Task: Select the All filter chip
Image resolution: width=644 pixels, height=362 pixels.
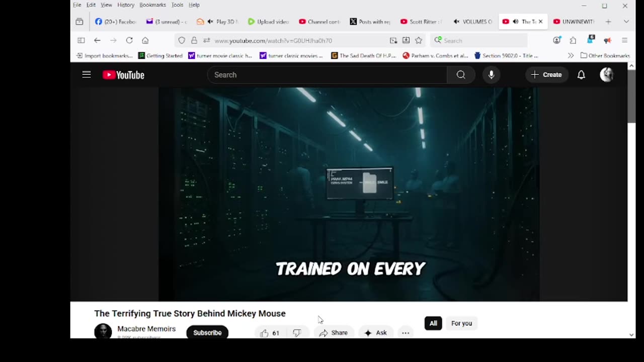Action: (433, 323)
